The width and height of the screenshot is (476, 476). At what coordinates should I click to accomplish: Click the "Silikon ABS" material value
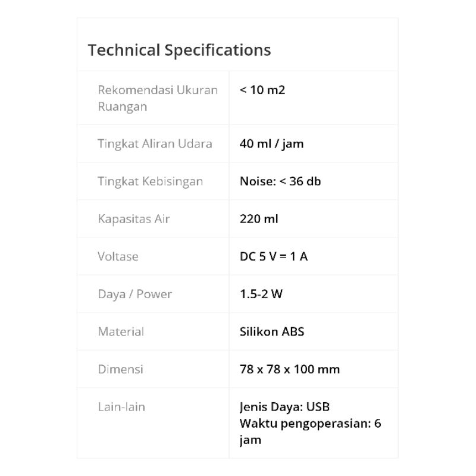click(272, 331)
